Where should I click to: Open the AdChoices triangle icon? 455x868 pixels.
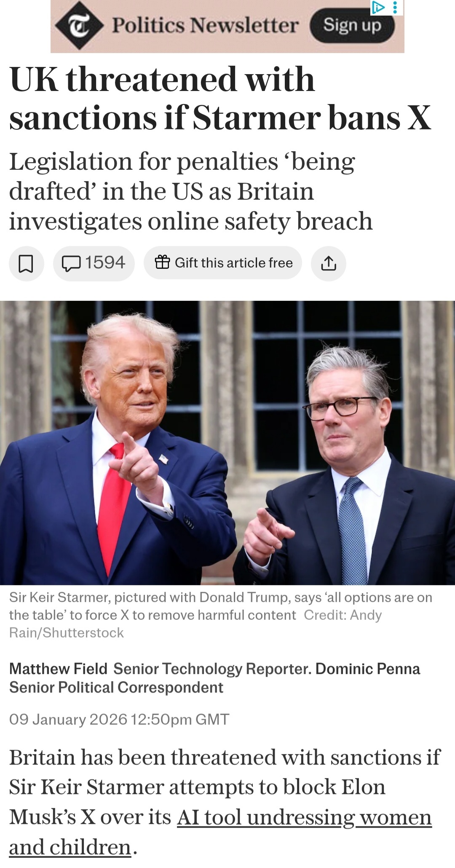coord(378,8)
